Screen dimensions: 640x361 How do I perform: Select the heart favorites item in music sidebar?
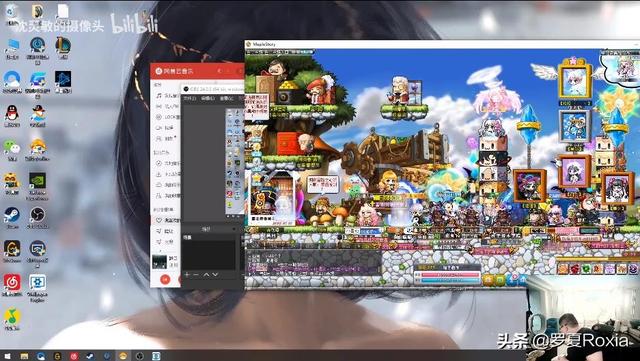tap(167, 221)
